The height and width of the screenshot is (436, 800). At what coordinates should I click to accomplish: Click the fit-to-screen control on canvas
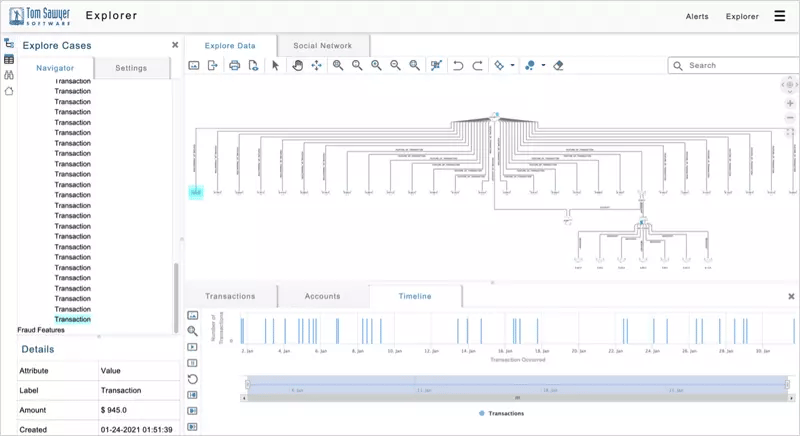click(790, 133)
